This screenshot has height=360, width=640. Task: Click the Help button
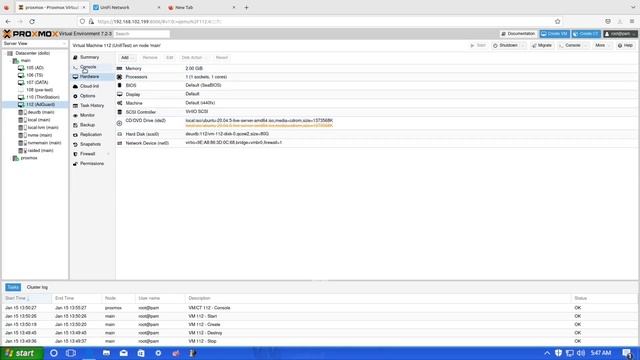(625, 45)
